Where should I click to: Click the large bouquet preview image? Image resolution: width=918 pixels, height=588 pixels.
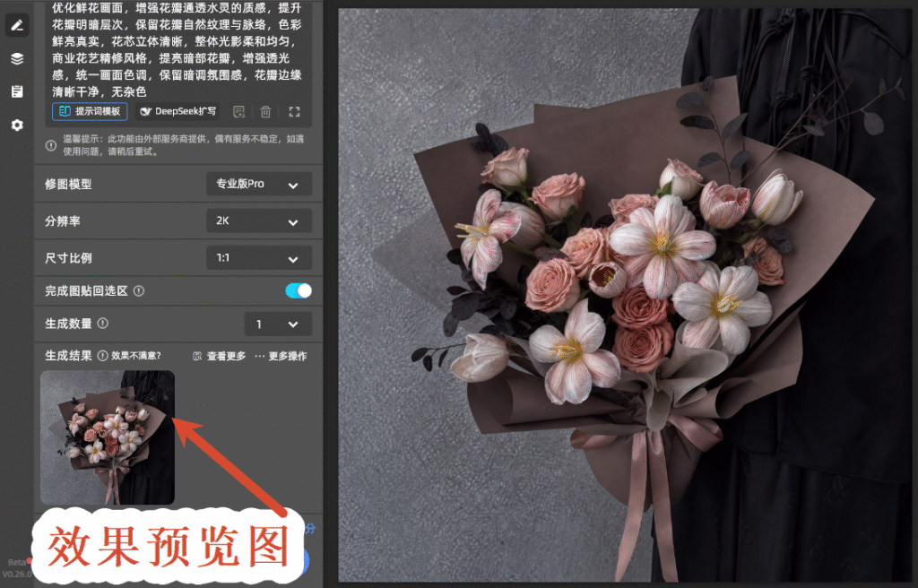pos(625,295)
